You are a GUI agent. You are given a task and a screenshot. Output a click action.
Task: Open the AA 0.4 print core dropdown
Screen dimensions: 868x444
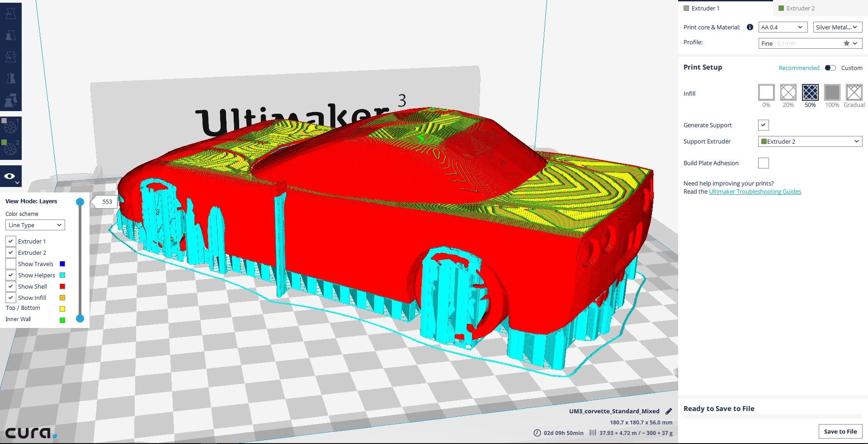click(783, 27)
